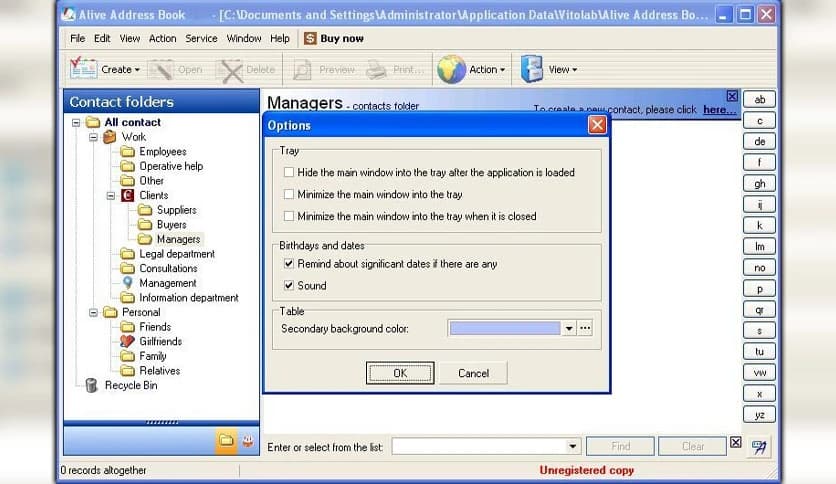Toggle the Sound checkbox
This screenshot has width=836, height=484.
click(288, 285)
